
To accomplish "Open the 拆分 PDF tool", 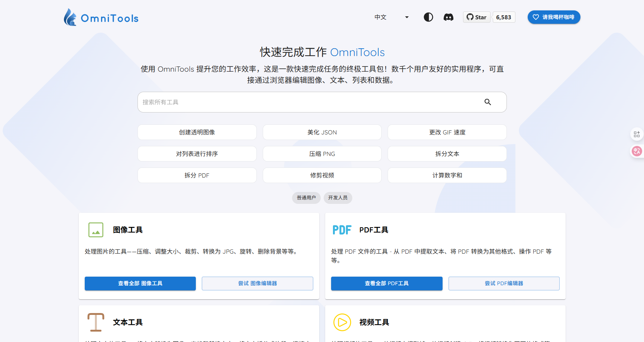I will (x=197, y=175).
